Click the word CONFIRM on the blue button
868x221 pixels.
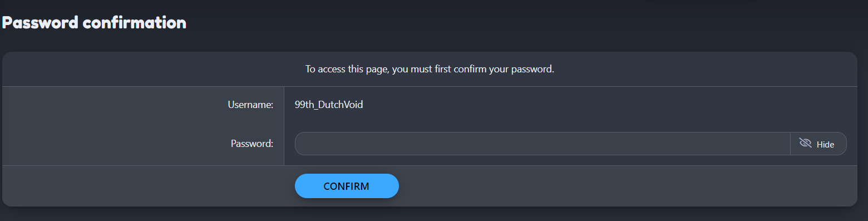346,186
